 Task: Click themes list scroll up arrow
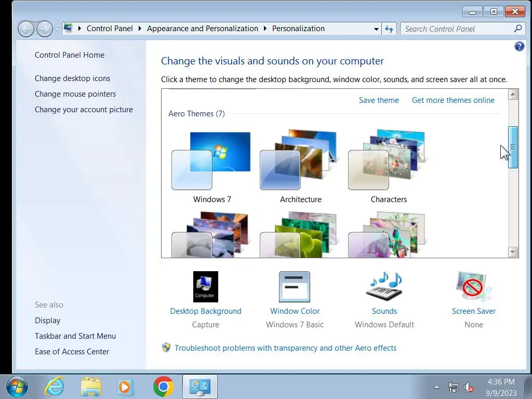pyautogui.click(x=513, y=94)
